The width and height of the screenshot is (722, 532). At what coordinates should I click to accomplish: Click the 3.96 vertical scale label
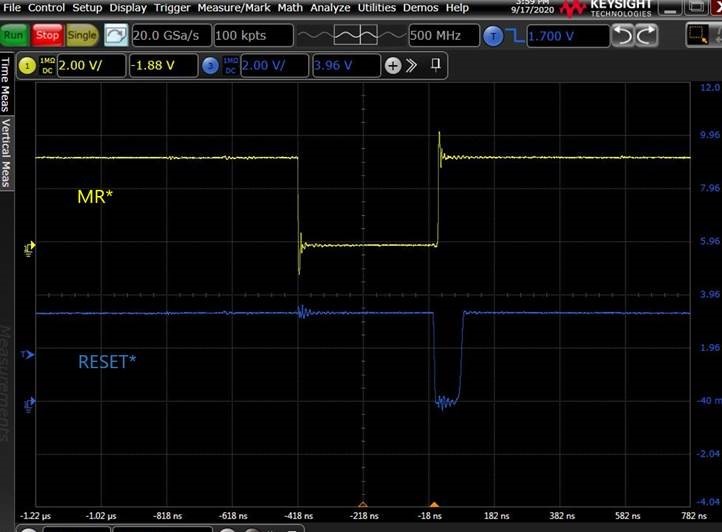710,294
